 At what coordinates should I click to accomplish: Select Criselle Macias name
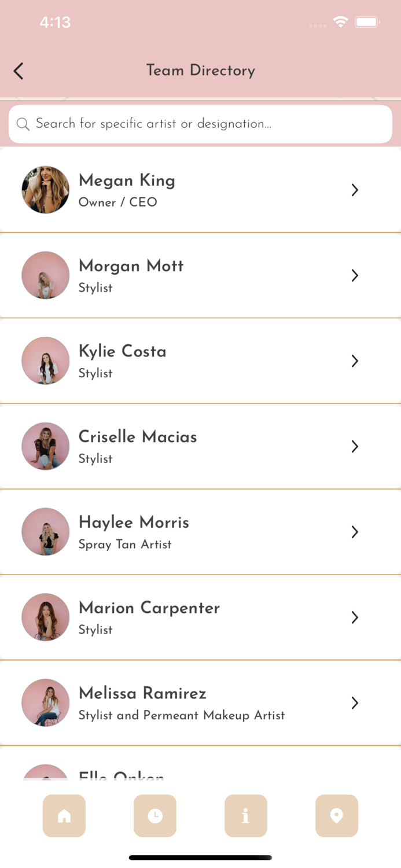[138, 437]
